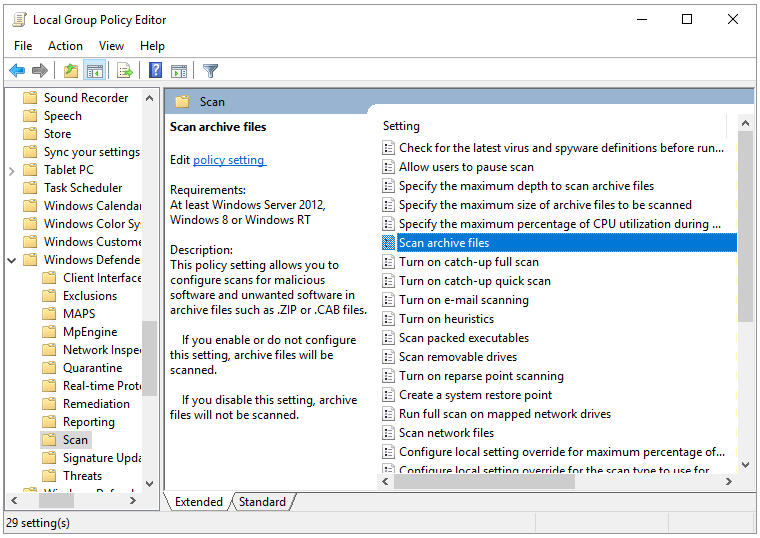Click folder icon next to Store
The image size is (760, 538).
[x=30, y=133]
